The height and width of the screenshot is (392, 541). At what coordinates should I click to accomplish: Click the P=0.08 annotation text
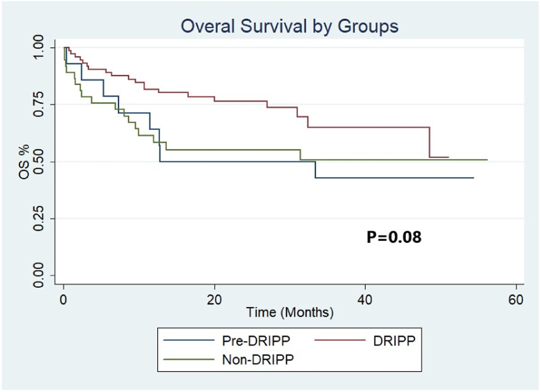click(x=394, y=237)
